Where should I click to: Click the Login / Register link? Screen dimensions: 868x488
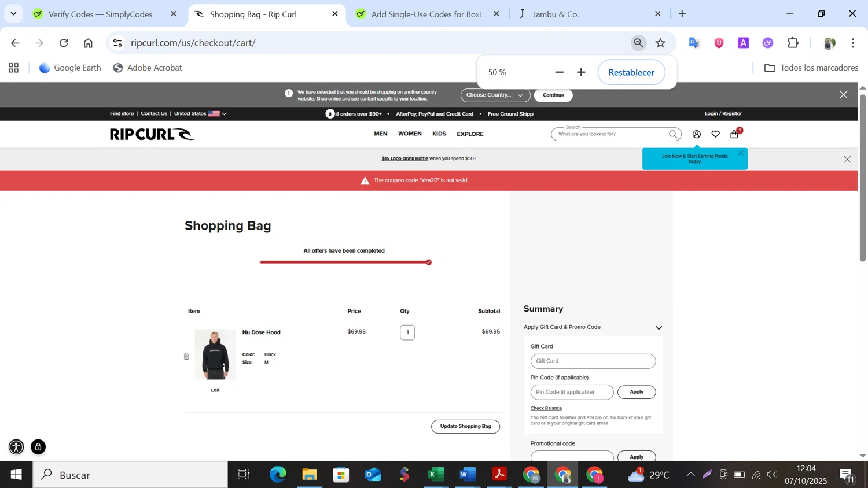(723, 114)
